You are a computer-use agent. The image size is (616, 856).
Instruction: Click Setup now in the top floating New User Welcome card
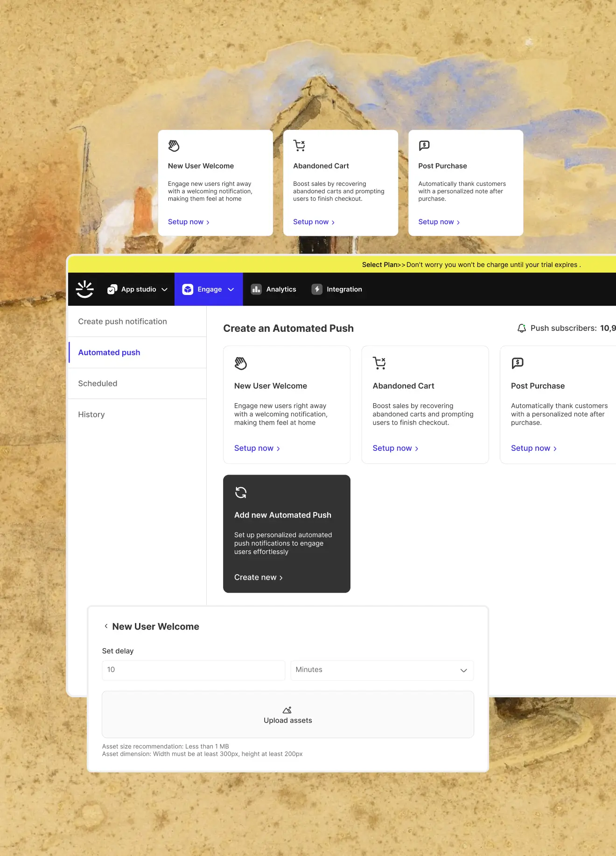(x=189, y=222)
